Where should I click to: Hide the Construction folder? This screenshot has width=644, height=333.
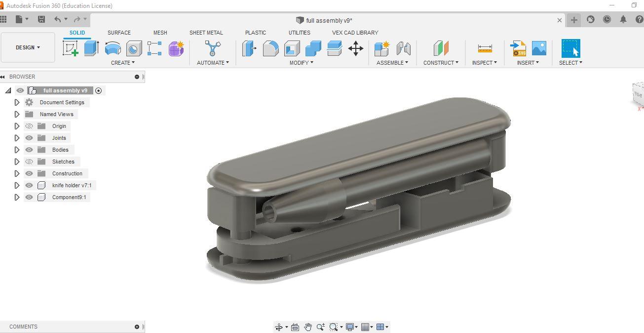(x=29, y=173)
